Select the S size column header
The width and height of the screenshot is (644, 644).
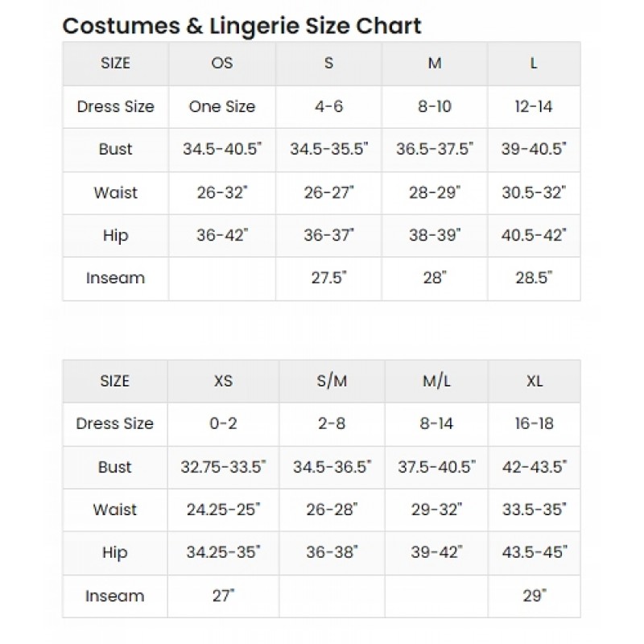click(328, 64)
